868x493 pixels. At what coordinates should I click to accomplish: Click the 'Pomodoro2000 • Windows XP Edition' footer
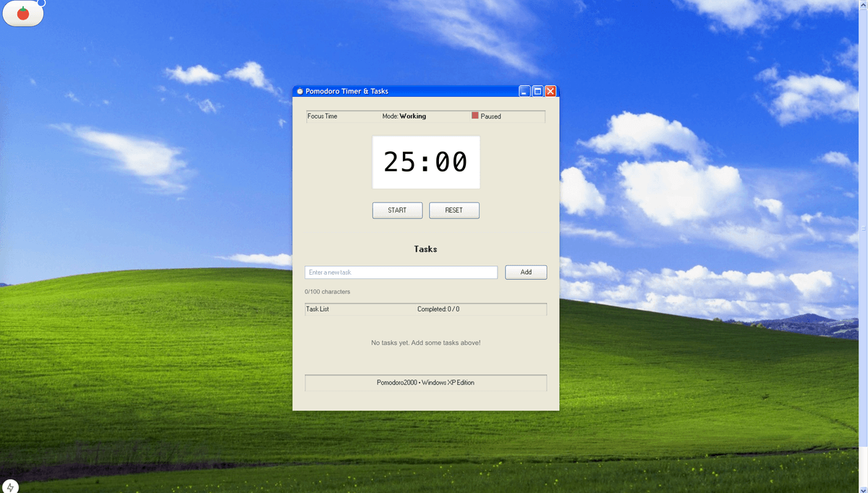tap(425, 382)
